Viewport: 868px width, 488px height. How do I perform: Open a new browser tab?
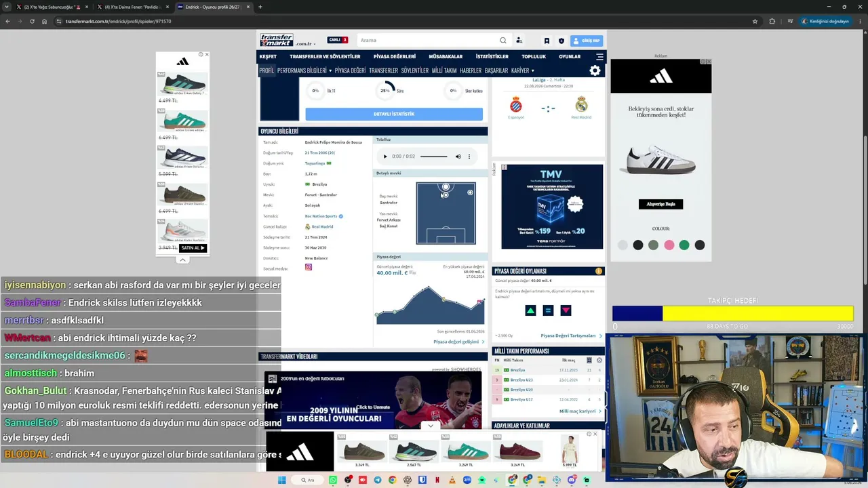[x=260, y=7]
